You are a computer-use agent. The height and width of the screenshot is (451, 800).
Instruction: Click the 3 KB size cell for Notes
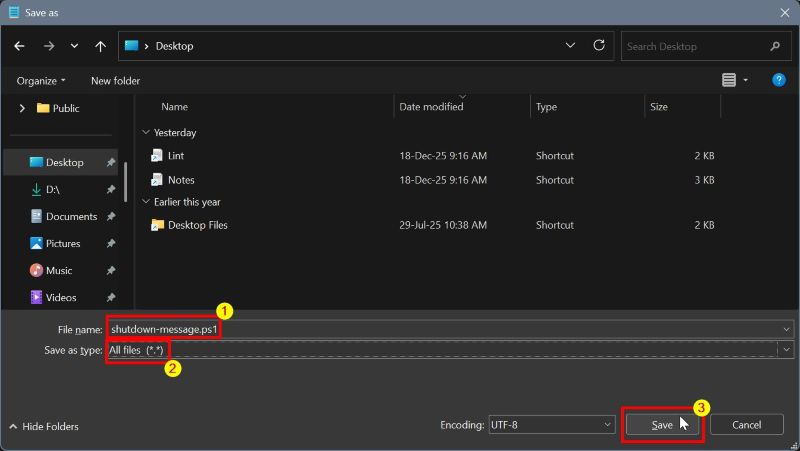coord(704,180)
